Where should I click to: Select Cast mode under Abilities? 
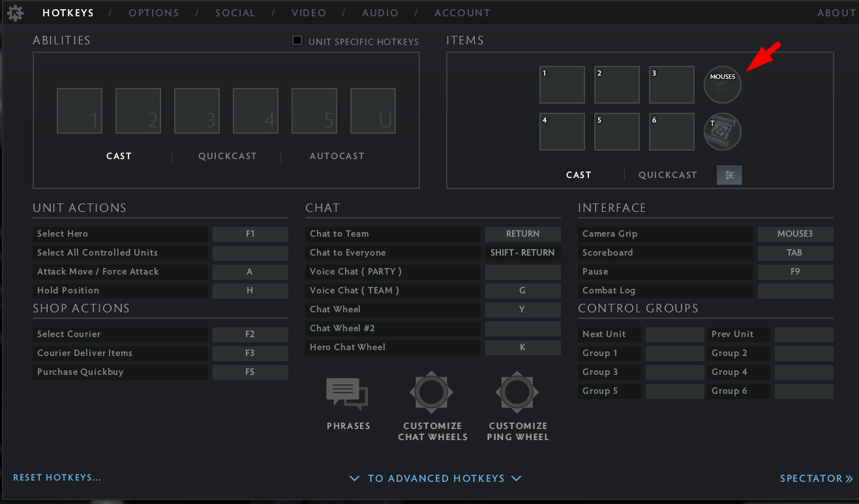click(x=119, y=156)
